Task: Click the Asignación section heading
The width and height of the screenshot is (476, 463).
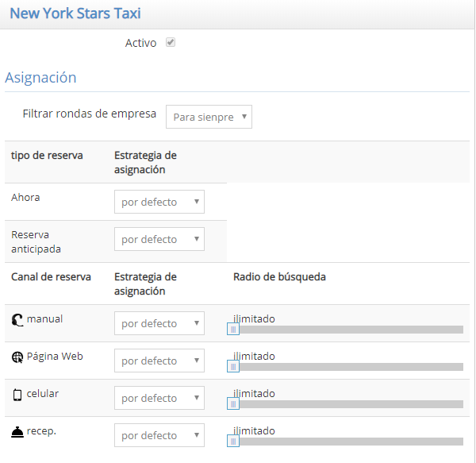Action: tap(40, 78)
